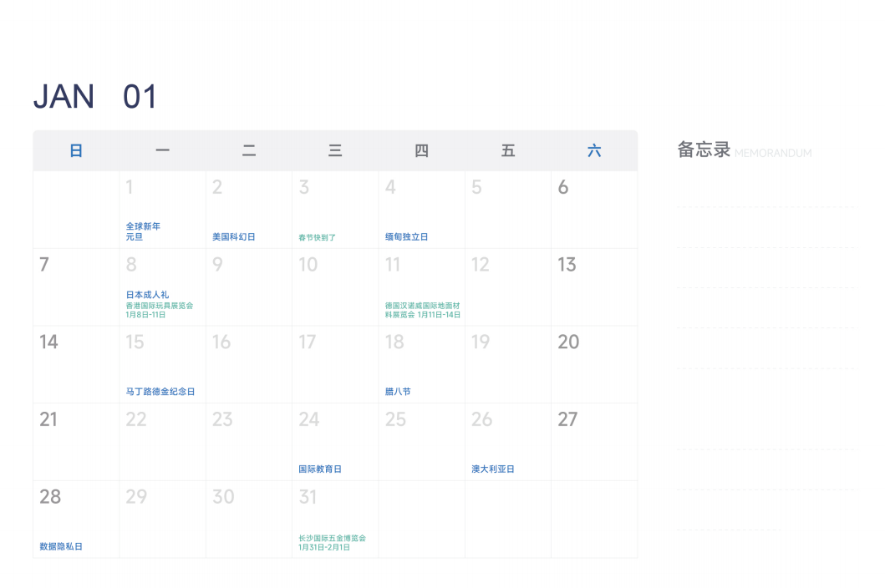Click the date number 13 on Saturday
Viewport: 885px width, 588px height.
point(567,265)
